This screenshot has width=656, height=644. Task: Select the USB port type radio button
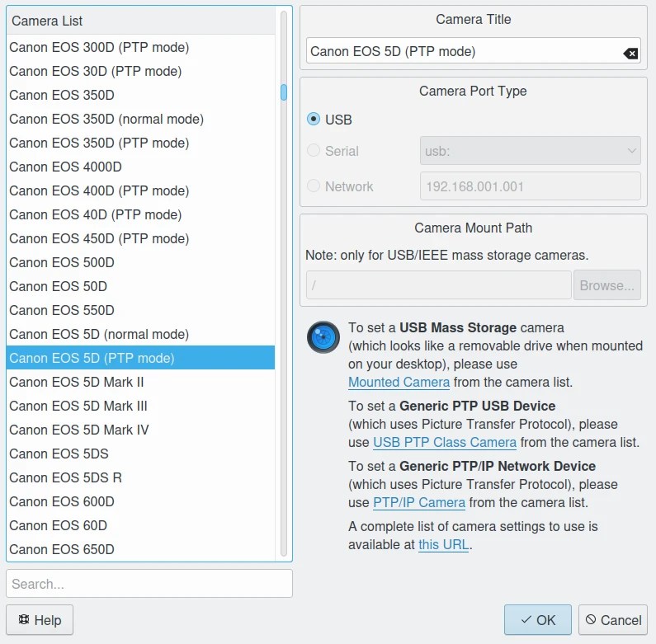[314, 120]
